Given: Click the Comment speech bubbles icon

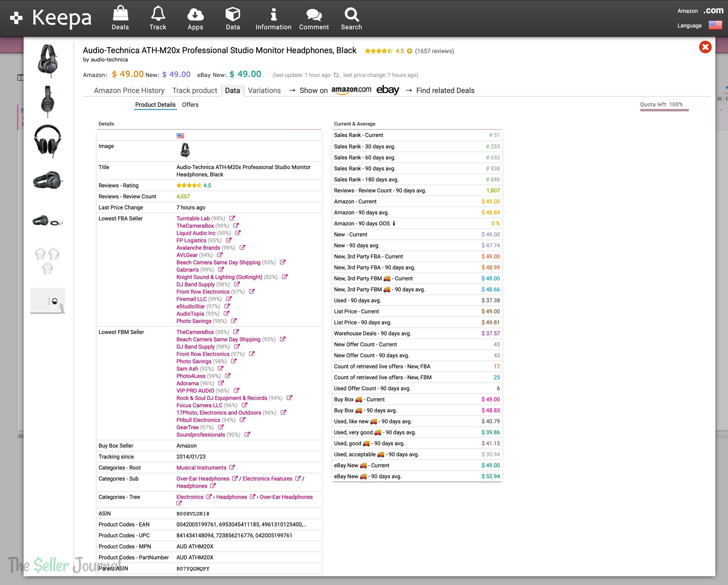Looking at the screenshot, I should pos(314,14).
